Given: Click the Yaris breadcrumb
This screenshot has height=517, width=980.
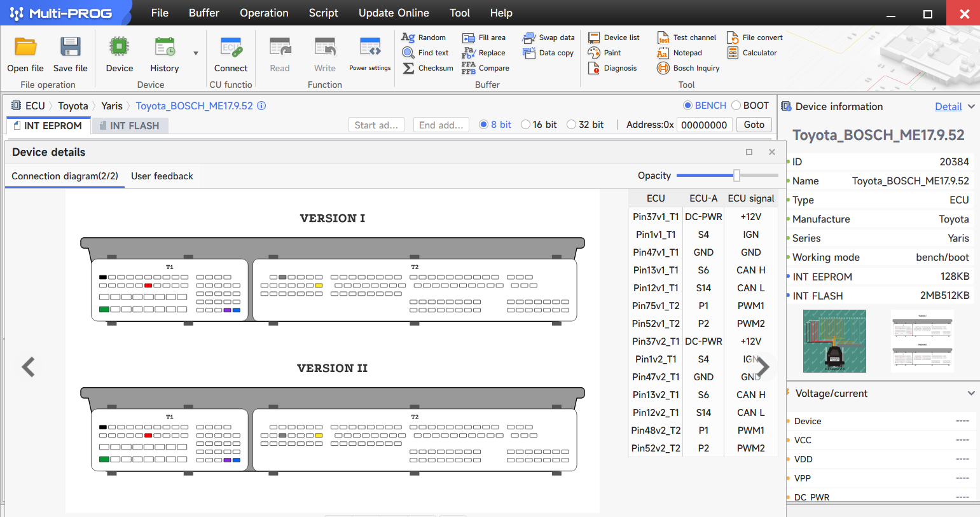Looking at the screenshot, I should 112,106.
